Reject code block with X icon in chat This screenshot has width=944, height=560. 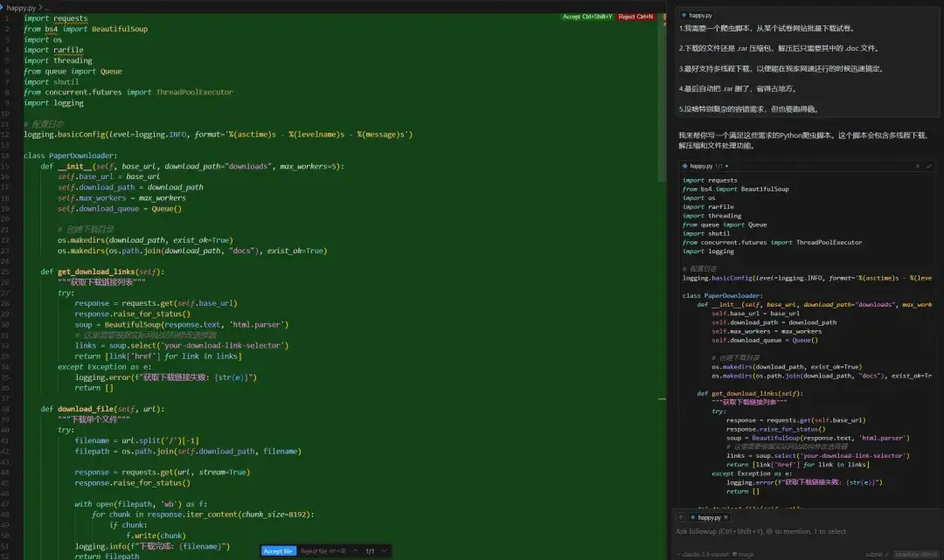click(x=918, y=166)
